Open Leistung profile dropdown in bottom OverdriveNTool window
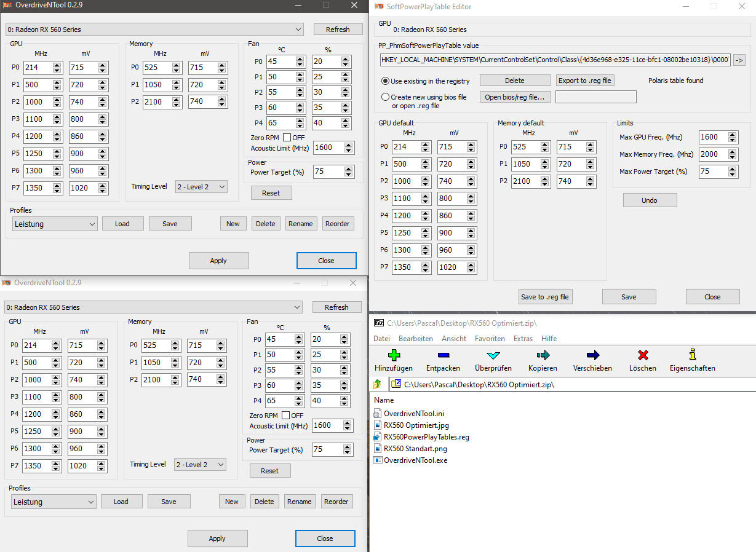 coord(54,502)
